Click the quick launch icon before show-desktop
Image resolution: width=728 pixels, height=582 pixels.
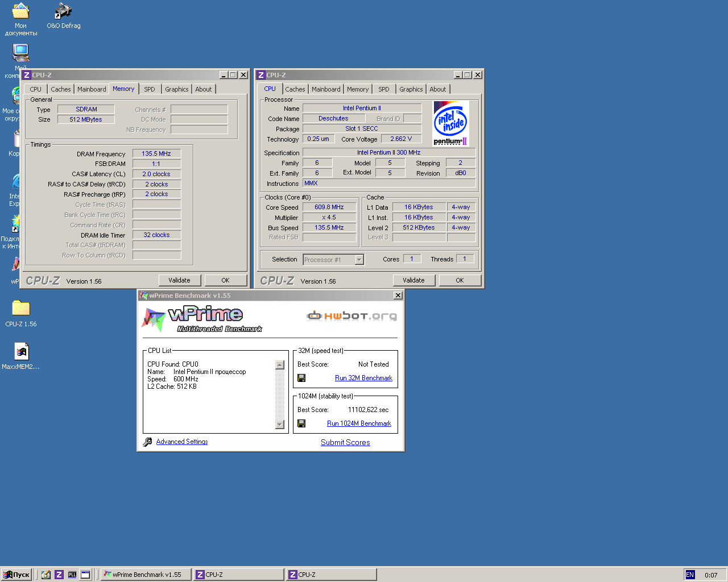click(x=72, y=575)
